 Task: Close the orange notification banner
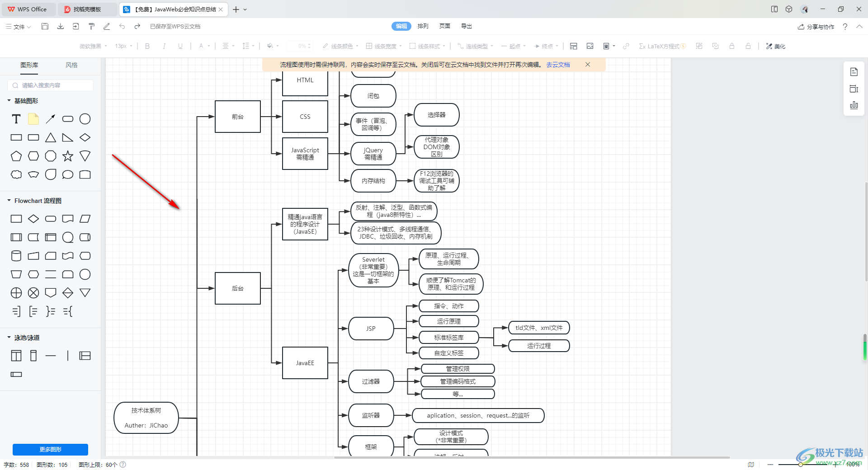[588, 65]
